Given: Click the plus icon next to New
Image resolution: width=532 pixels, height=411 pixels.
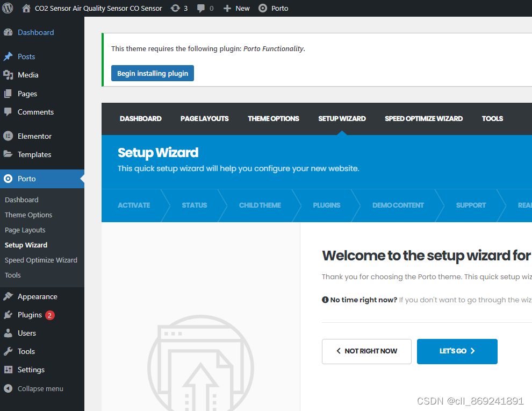Looking at the screenshot, I should (x=227, y=9).
